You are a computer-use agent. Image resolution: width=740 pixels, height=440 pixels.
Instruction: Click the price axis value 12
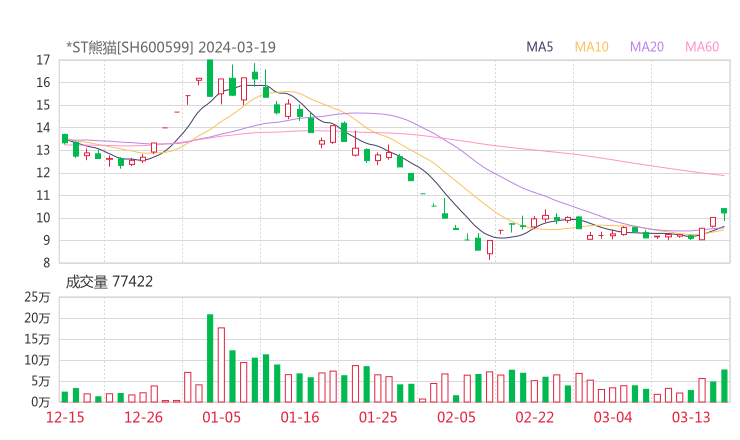click(43, 173)
